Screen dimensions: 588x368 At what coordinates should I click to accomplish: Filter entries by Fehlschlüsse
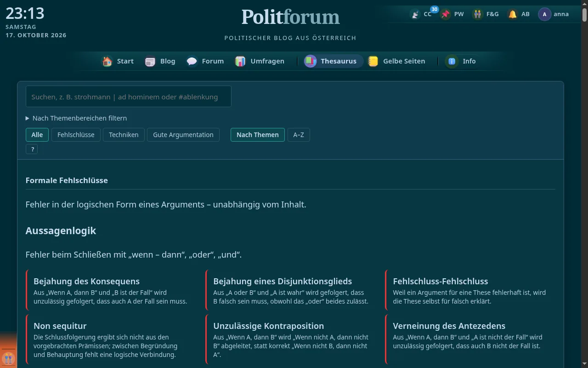(x=76, y=135)
